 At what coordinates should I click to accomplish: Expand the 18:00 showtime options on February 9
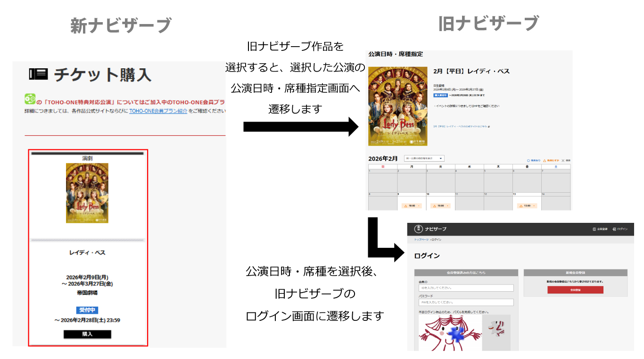point(418,206)
